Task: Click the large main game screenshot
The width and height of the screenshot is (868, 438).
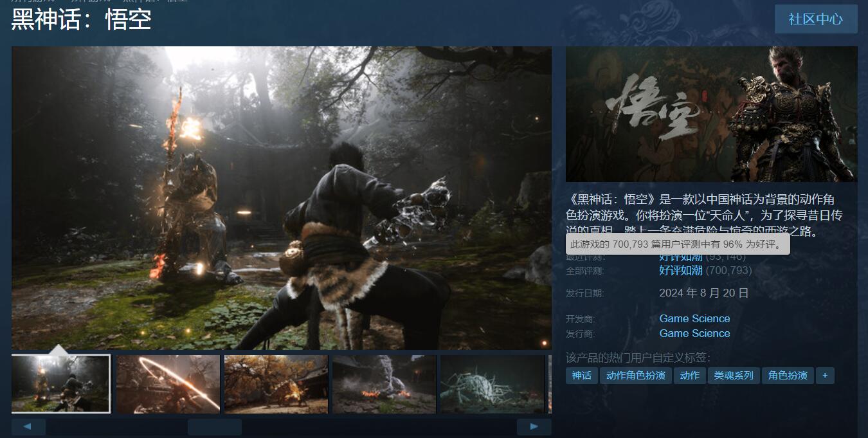Action: click(282, 197)
